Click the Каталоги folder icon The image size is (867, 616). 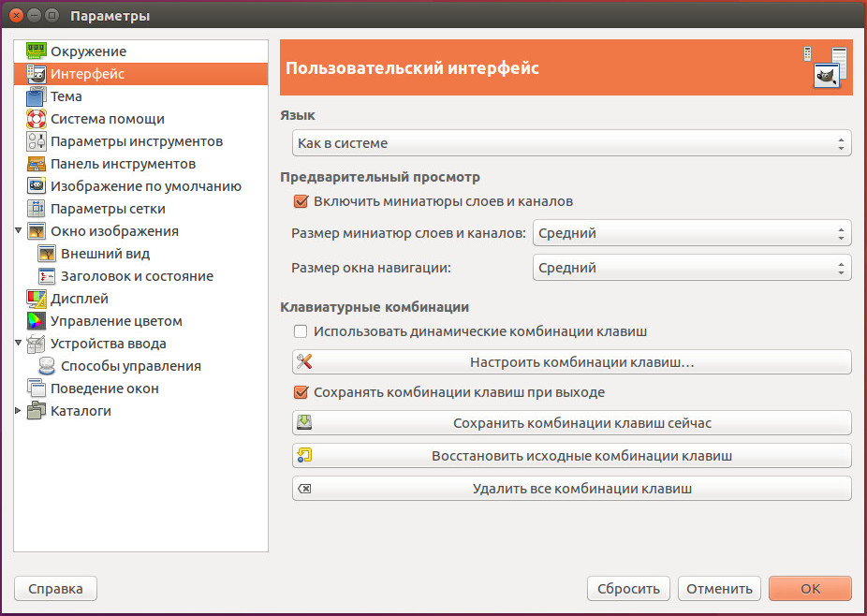point(37,411)
